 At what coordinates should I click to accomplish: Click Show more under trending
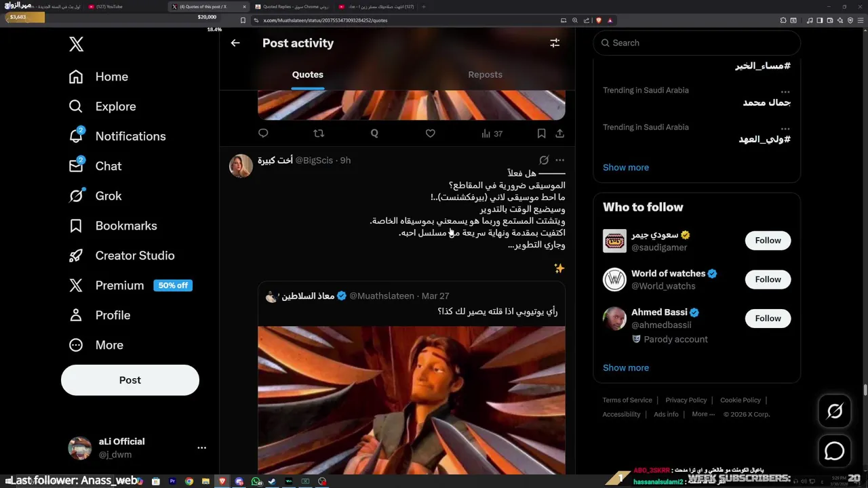626,167
